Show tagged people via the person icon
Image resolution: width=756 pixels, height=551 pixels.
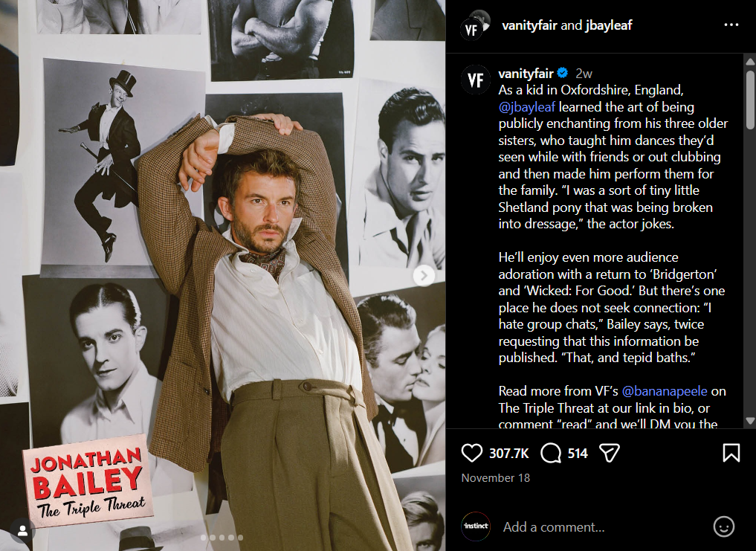(x=22, y=530)
